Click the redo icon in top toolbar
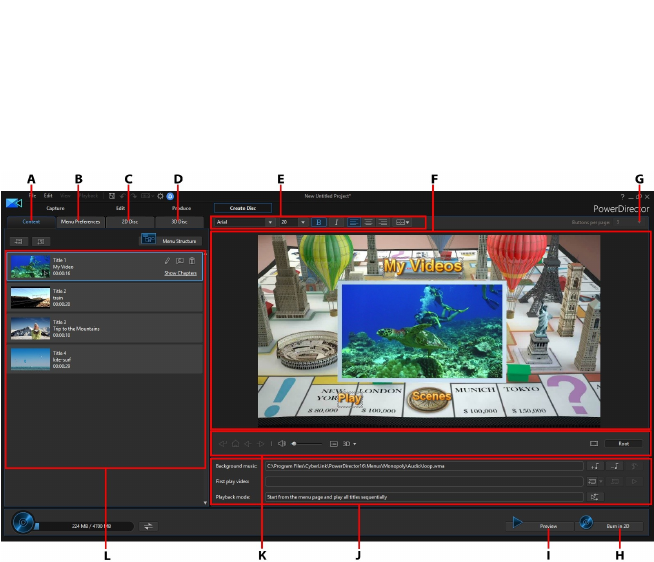 (x=134, y=196)
